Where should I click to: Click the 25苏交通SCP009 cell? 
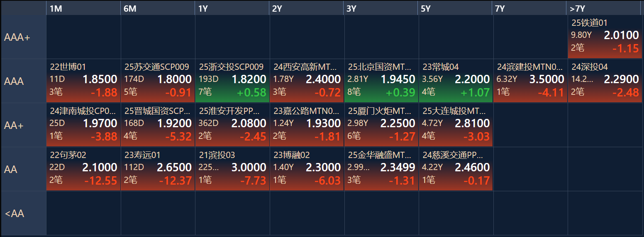(x=158, y=81)
